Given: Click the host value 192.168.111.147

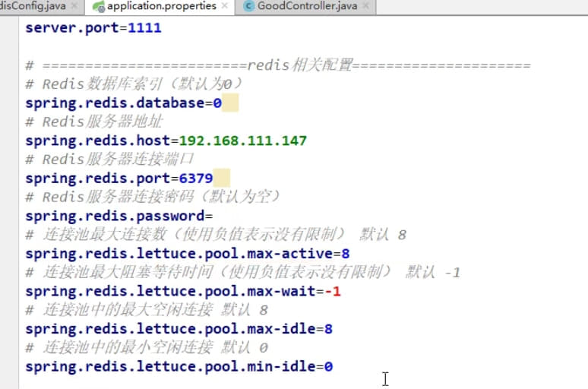Looking at the screenshot, I should tap(242, 141).
